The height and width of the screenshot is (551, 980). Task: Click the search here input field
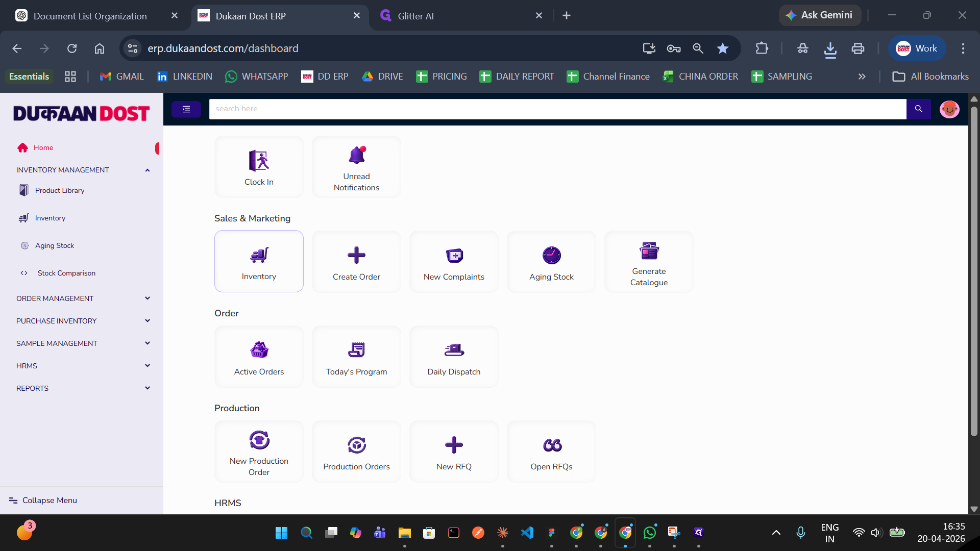pyautogui.click(x=556, y=109)
